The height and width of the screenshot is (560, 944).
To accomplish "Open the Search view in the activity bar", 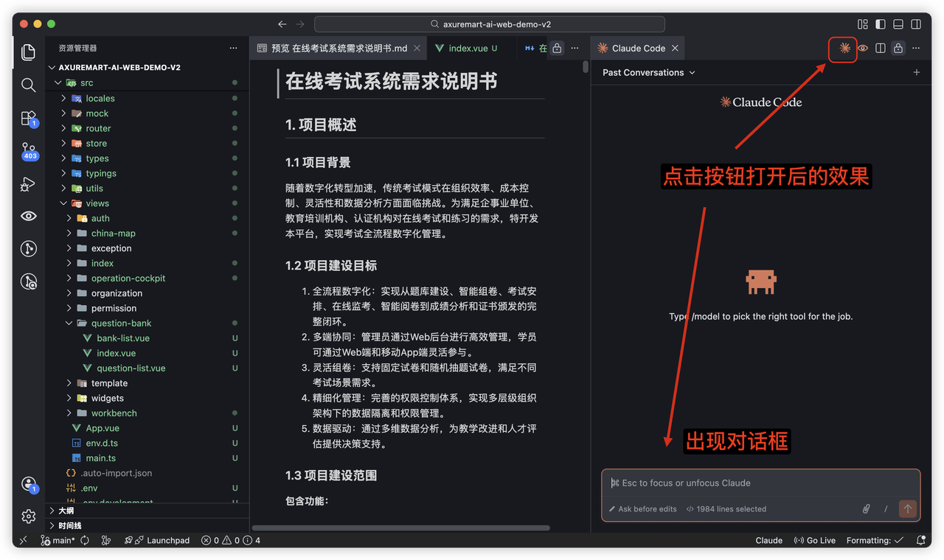I will click(x=29, y=85).
